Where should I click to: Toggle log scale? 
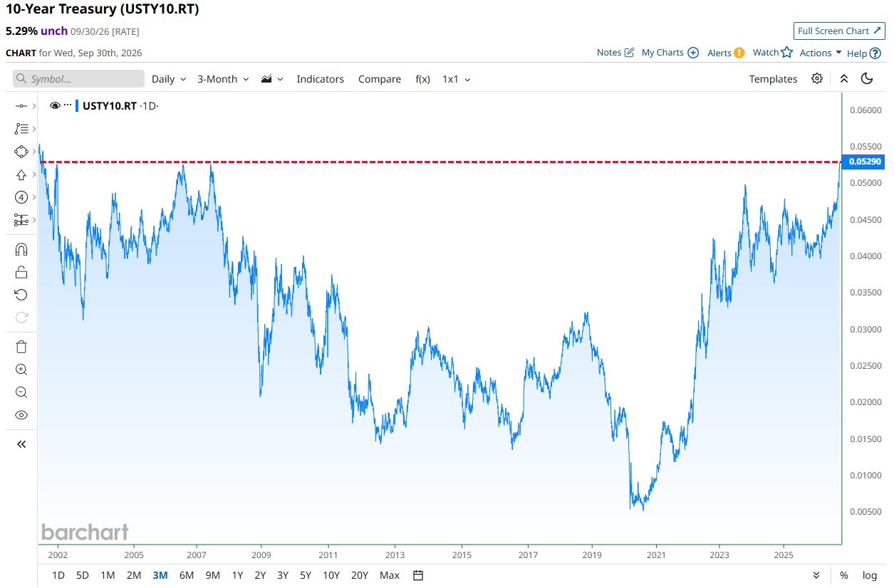point(870,575)
